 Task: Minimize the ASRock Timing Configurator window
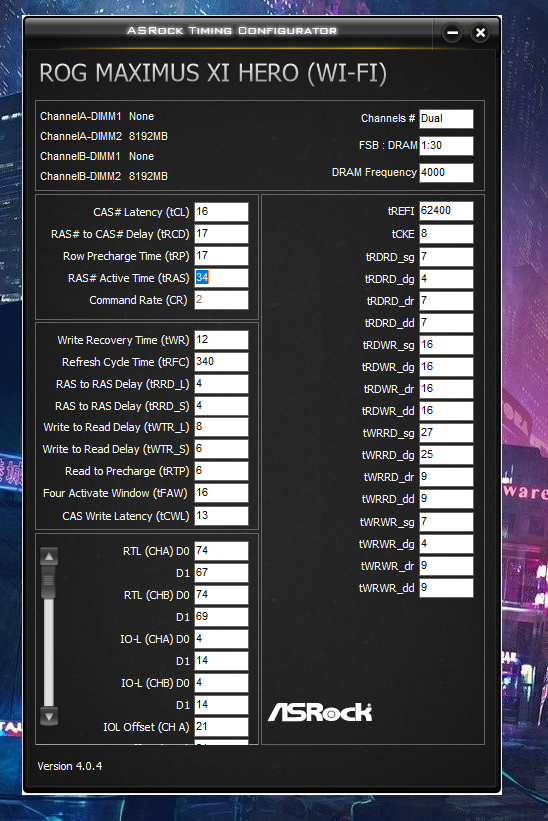click(x=452, y=32)
